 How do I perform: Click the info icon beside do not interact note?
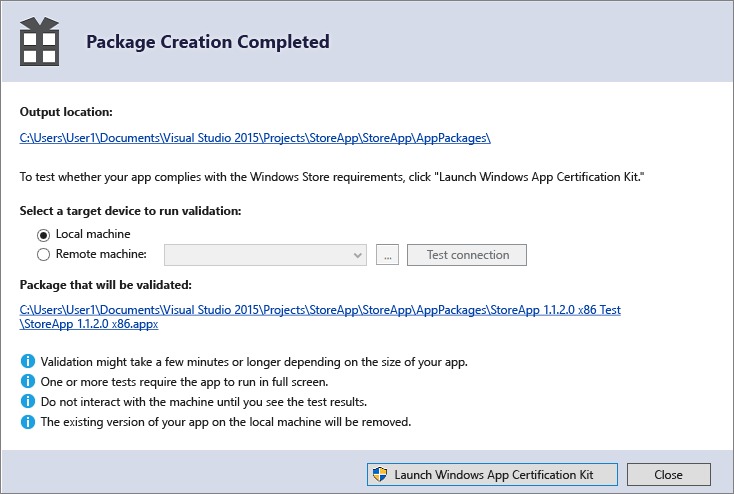(x=28, y=402)
